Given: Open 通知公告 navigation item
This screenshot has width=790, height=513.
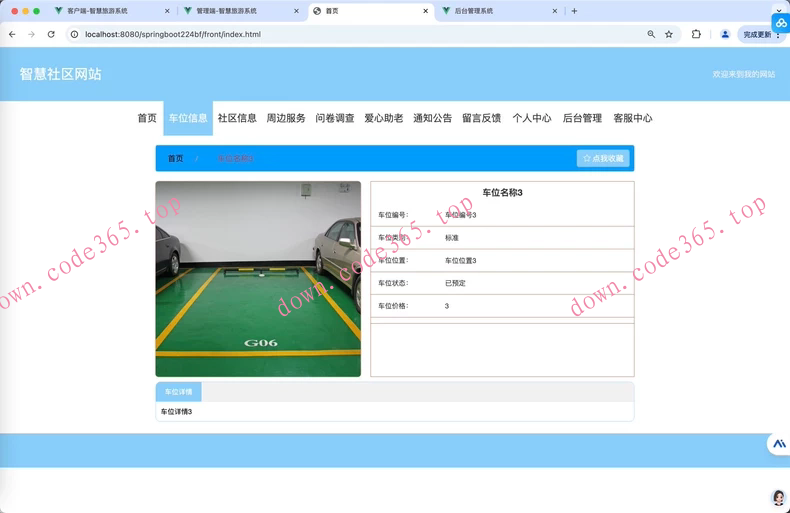Looking at the screenshot, I should click(432, 118).
